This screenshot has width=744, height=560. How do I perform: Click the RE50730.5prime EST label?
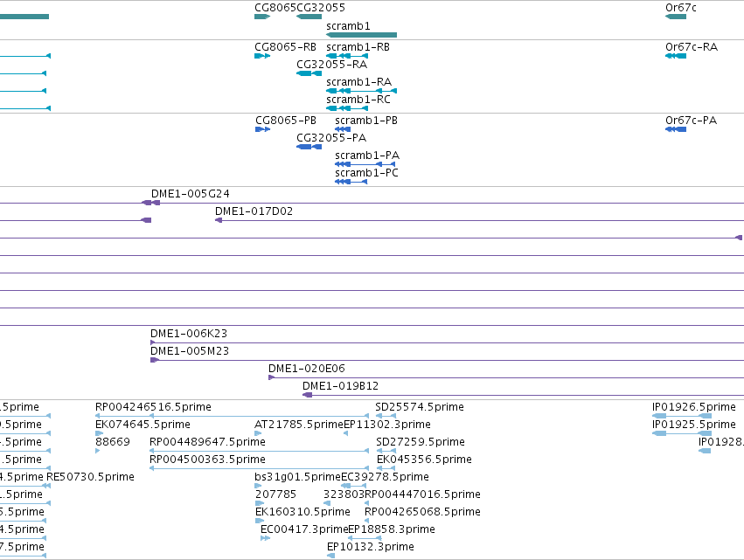point(90,477)
